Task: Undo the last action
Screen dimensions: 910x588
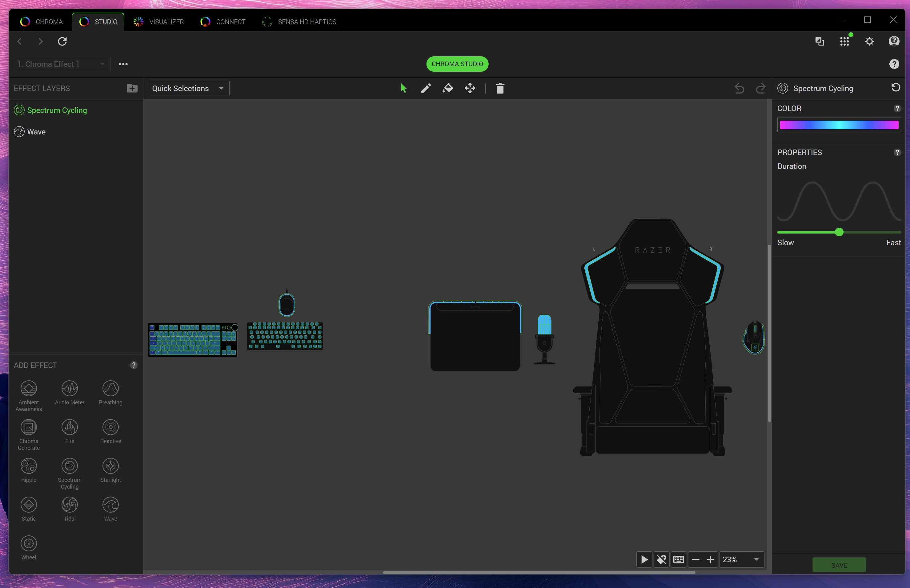Action: tap(739, 89)
